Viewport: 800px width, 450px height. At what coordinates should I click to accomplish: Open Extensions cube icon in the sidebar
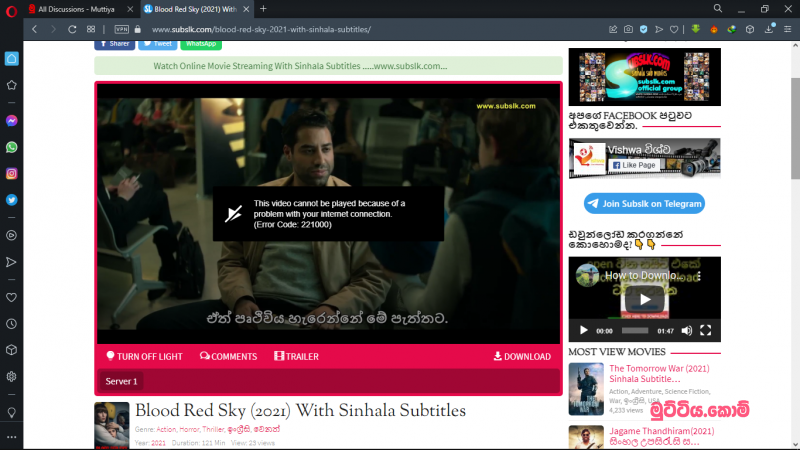(x=11, y=350)
